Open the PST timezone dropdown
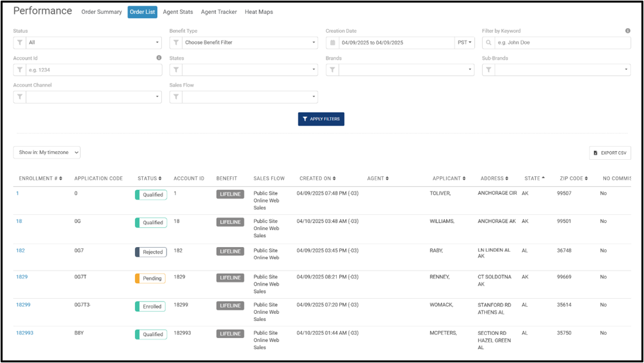The image size is (644, 363). coord(464,43)
